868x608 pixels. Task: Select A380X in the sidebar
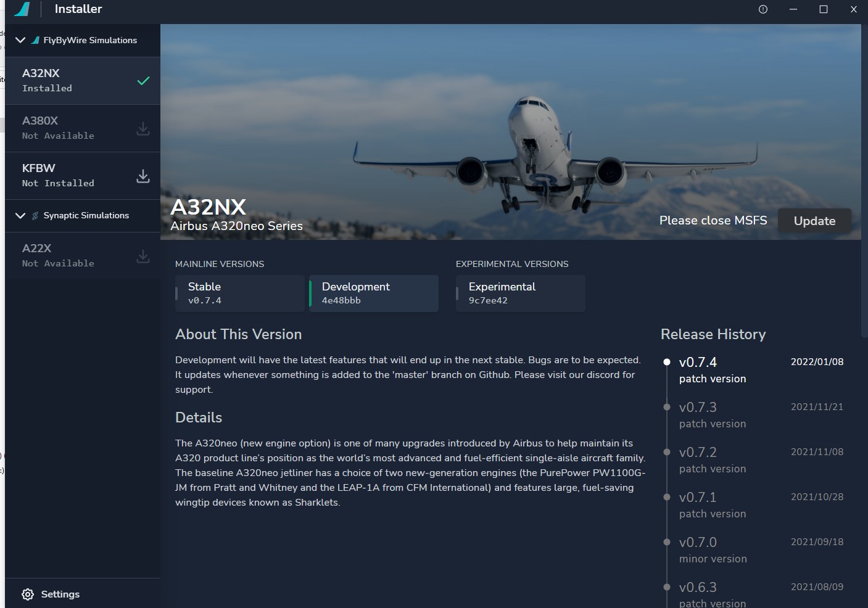[x=74, y=128]
